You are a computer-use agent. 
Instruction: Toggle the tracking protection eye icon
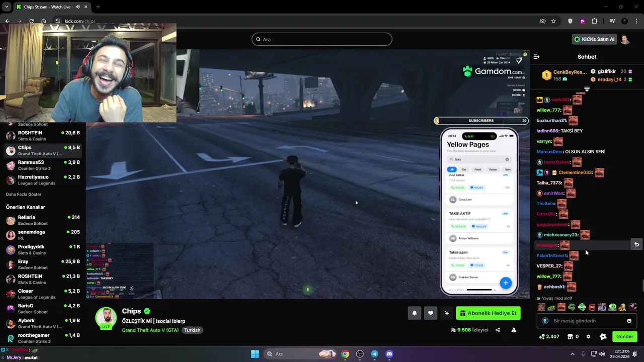click(x=542, y=21)
